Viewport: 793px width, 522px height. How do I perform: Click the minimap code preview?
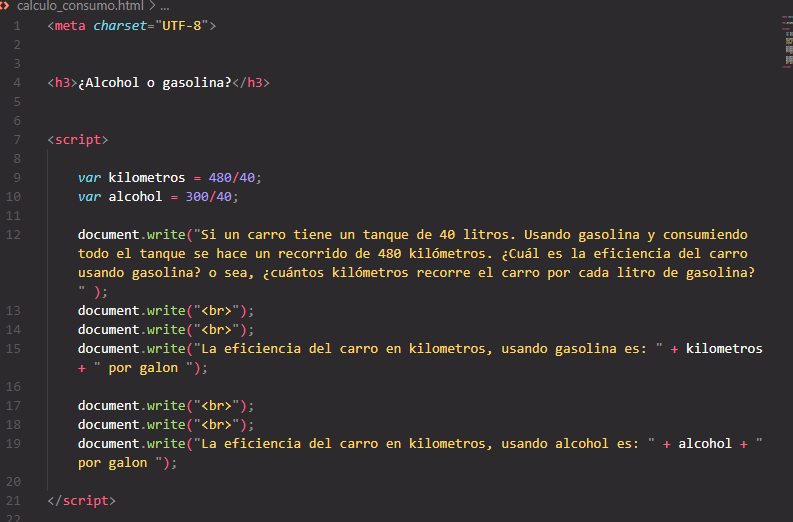[787, 41]
